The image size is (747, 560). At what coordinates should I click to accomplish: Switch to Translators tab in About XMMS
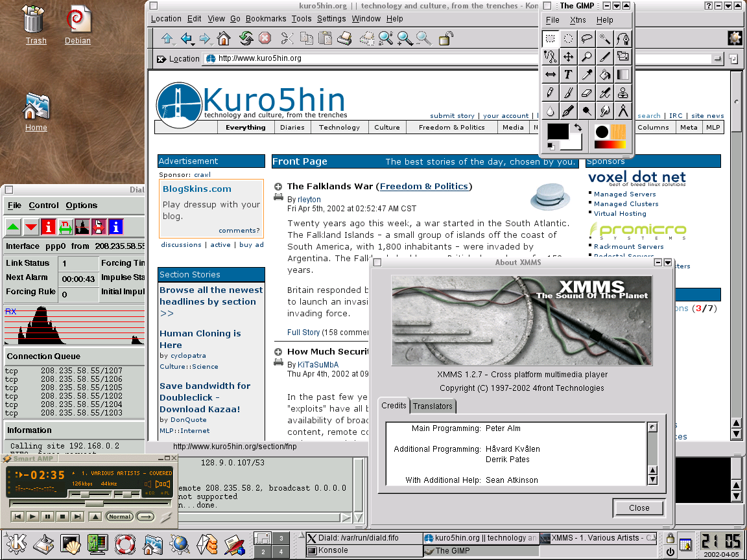point(432,406)
